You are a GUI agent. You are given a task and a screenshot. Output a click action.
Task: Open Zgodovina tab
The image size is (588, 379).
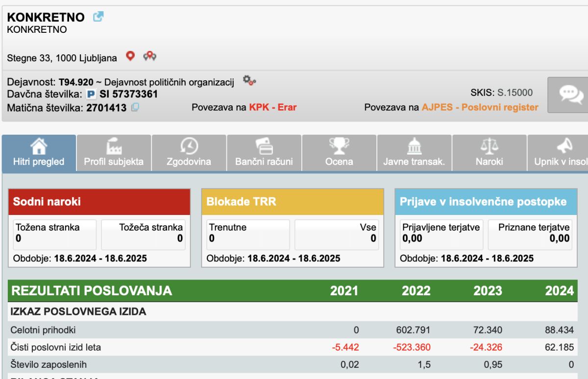tap(189, 153)
